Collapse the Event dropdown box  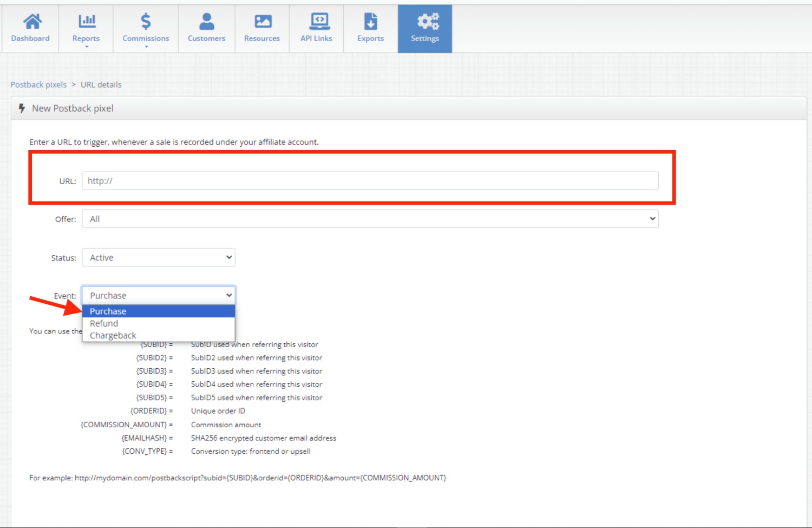click(x=159, y=296)
